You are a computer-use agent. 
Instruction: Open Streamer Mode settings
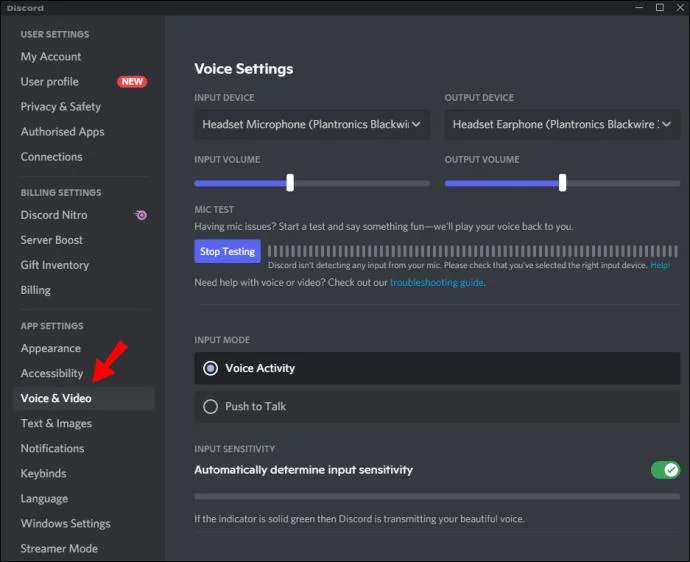click(x=59, y=549)
